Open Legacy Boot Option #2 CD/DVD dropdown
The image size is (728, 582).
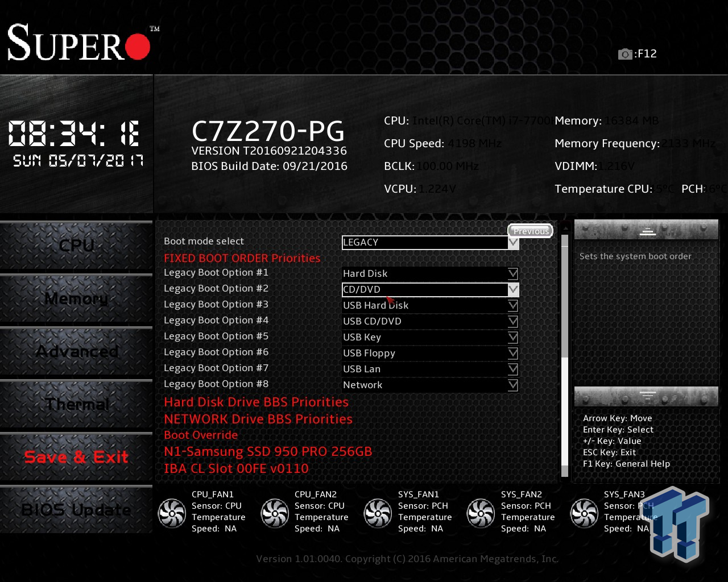click(x=430, y=289)
